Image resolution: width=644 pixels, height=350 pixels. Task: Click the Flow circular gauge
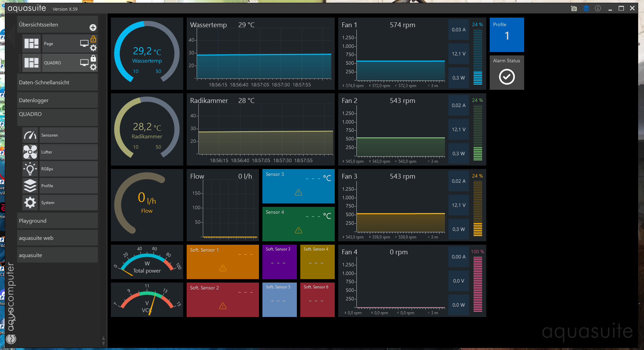point(147,205)
